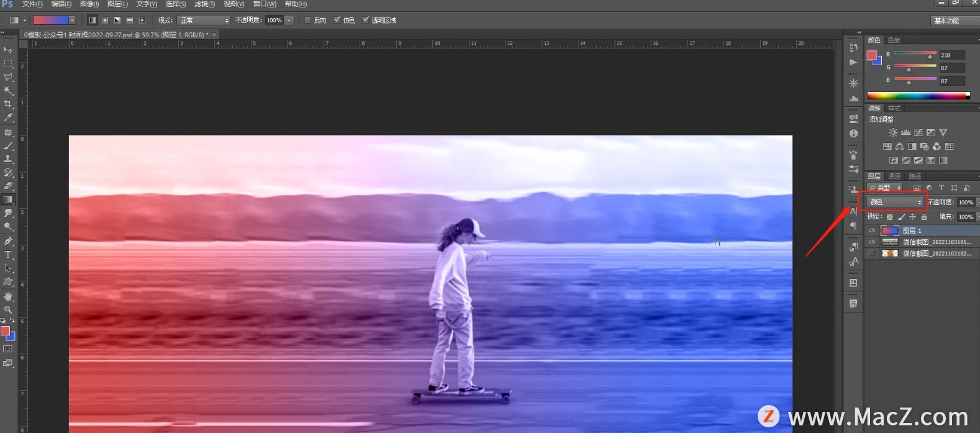The height and width of the screenshot is (433, 980).
Task: Open 基本功能 workspace switcher
Action: (954, 21)
